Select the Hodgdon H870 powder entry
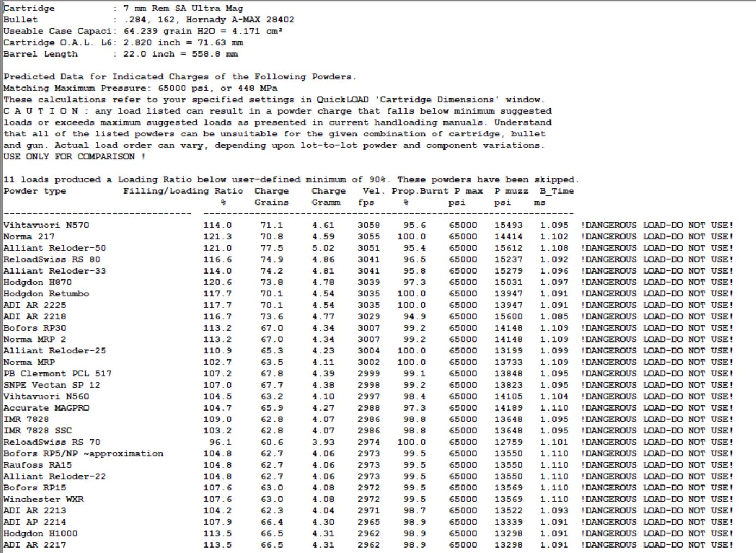 38,282
